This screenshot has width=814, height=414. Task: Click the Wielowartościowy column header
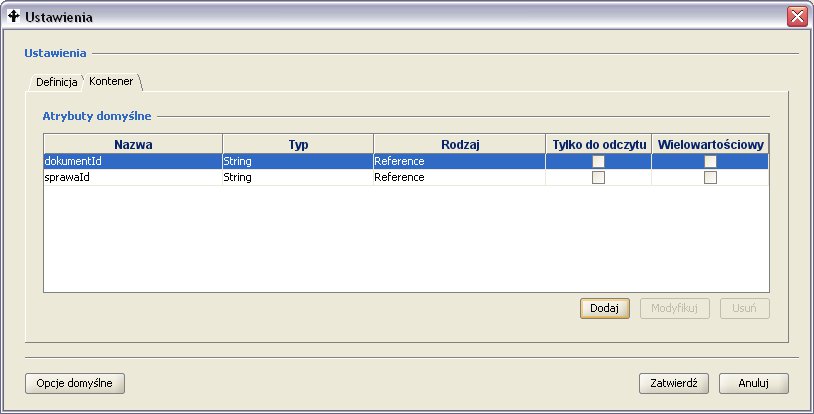pyautogui.click(x=710, y=145)
